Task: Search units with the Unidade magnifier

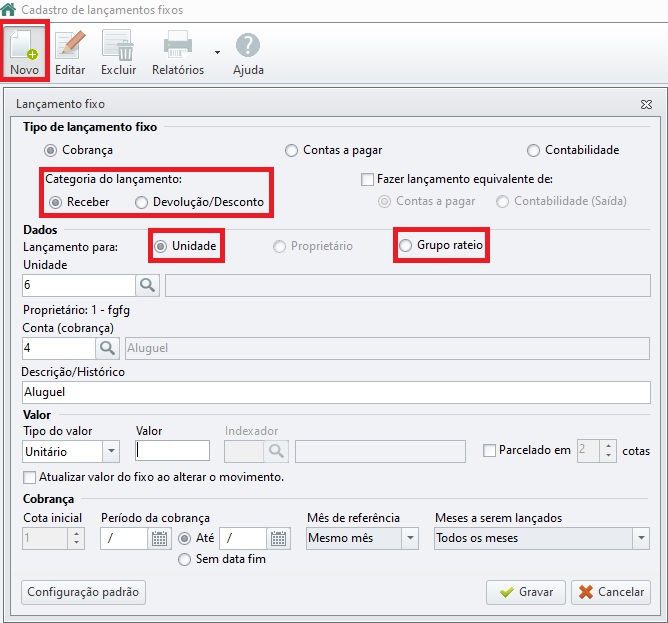Action: click(x=147, y=285)
